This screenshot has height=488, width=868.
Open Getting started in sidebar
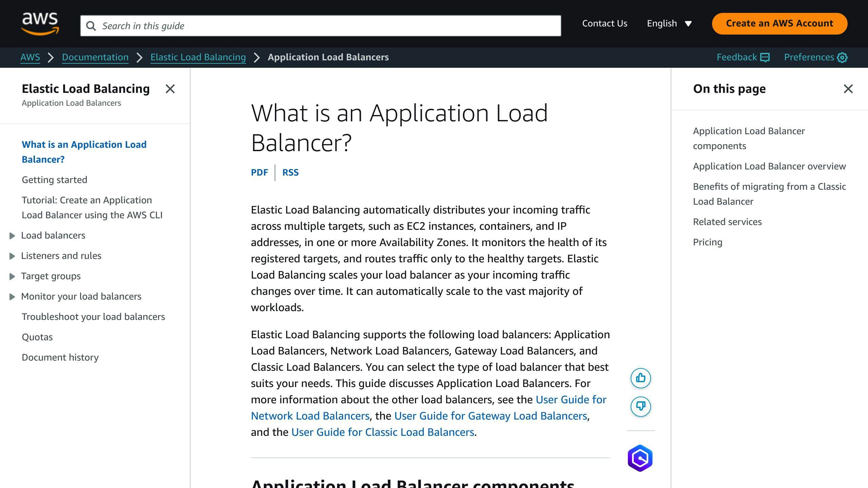(x=54, y=180)
